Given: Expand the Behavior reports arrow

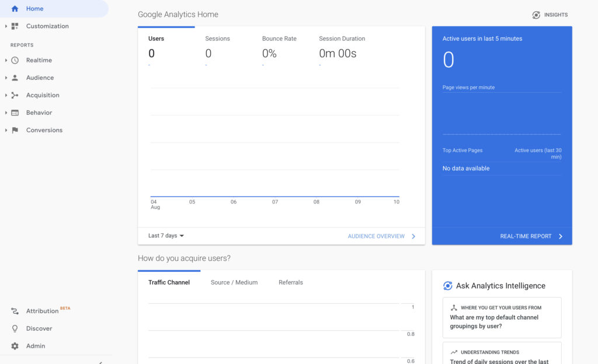Looking at the screenshot, I should pos(6,113).
